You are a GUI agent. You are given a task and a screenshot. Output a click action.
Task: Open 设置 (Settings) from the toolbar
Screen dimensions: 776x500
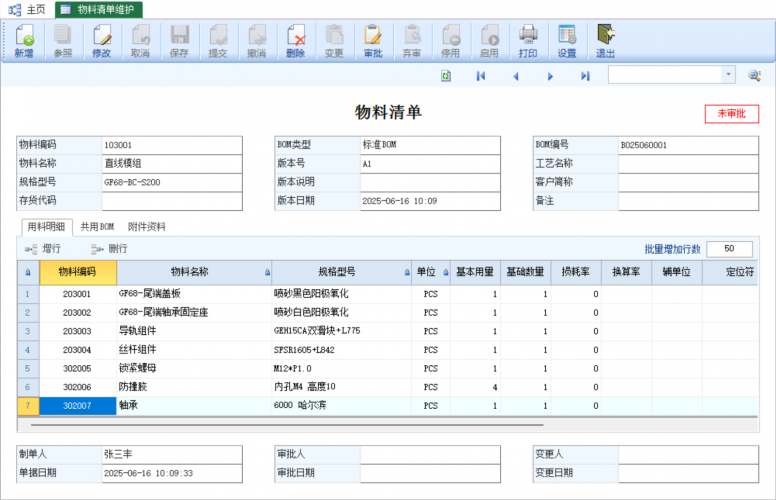567,40
